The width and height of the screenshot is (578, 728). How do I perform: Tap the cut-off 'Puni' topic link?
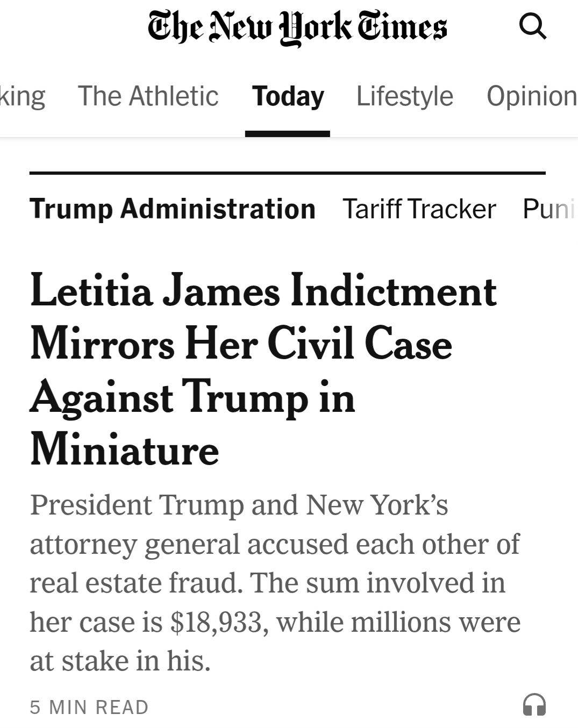click(548, 209)
